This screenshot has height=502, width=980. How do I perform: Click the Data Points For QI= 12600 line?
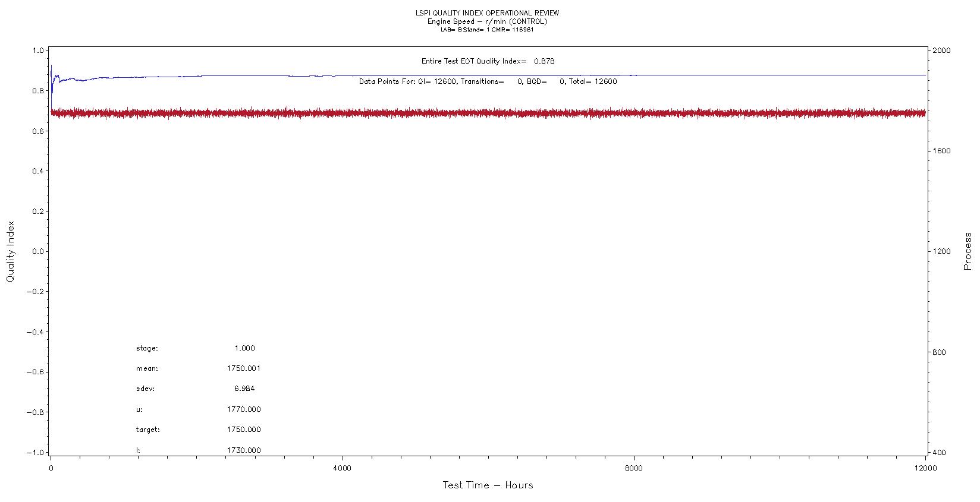pos(488,81)
